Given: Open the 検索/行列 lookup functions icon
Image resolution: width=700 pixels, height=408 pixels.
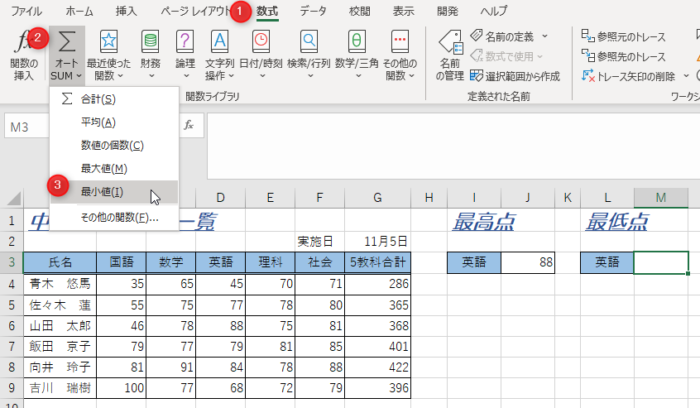Looking at the screenshot, I should coord(309,43).
